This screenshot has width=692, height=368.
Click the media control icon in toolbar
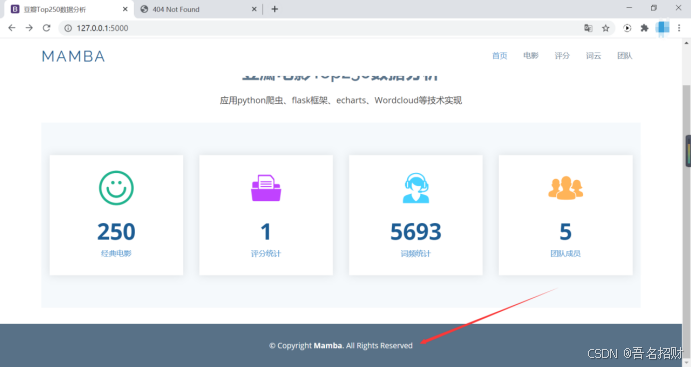pyautogui.click(x=627, y=28)
